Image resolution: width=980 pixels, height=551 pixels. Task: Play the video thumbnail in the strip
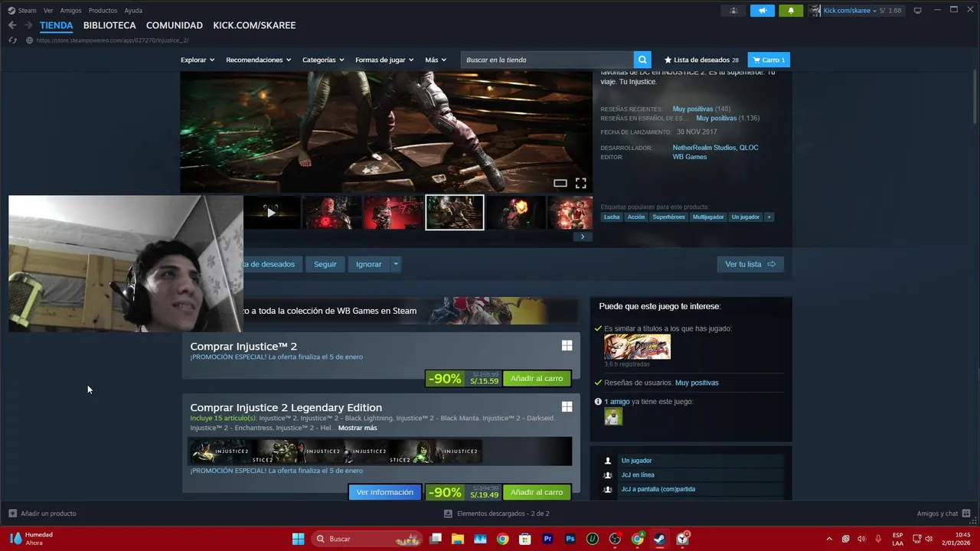tap(271, 213)
